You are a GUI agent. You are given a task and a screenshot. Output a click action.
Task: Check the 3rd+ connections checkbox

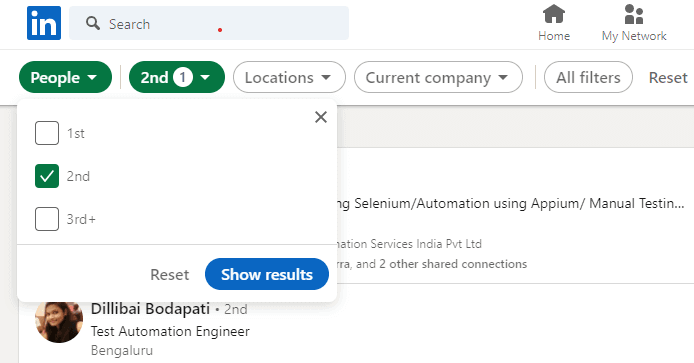click(47, 219)
